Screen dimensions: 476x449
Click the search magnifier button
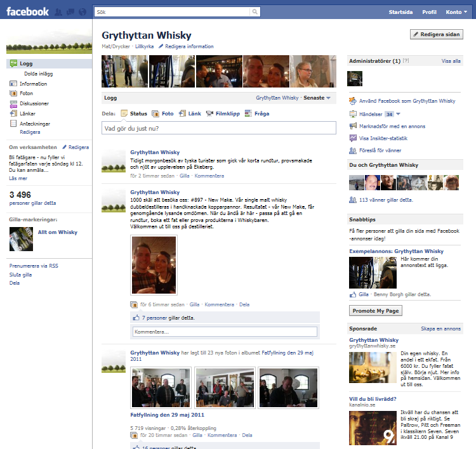pyautogui.click(x=255, y=12)
